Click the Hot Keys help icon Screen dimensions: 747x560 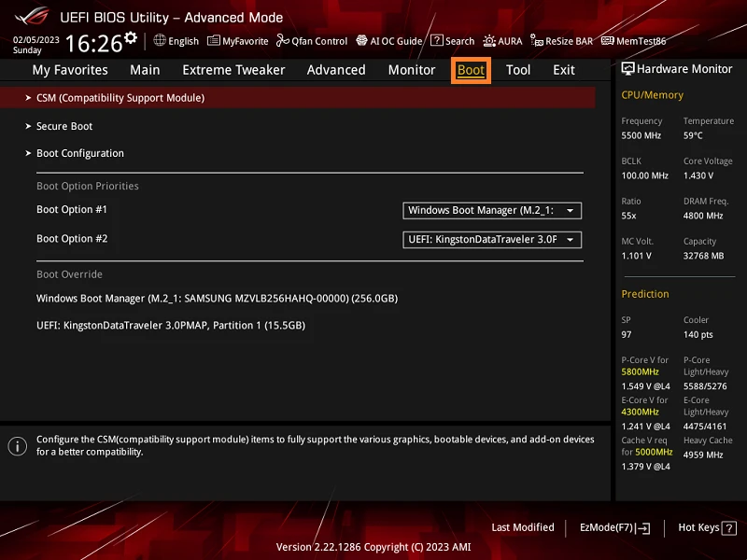pyautogui.click(x=728, y=528)
